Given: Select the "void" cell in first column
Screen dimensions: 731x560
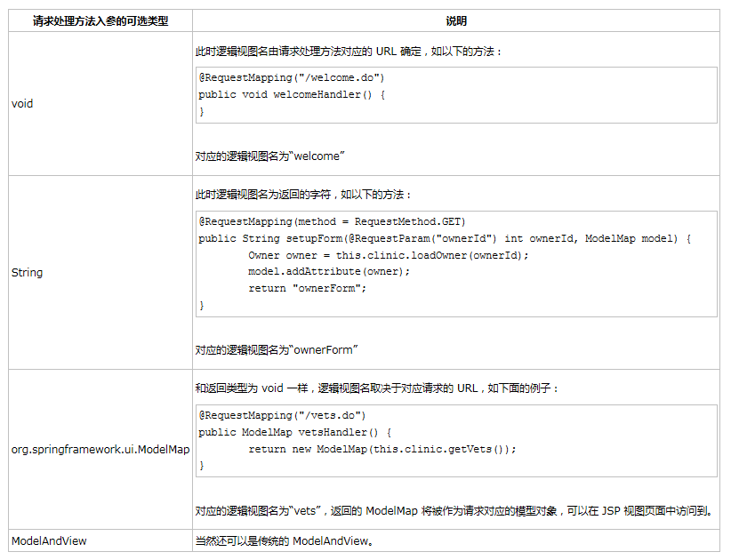Looking at the screenshot, I should pyautogui.click(x=22, y=104).
